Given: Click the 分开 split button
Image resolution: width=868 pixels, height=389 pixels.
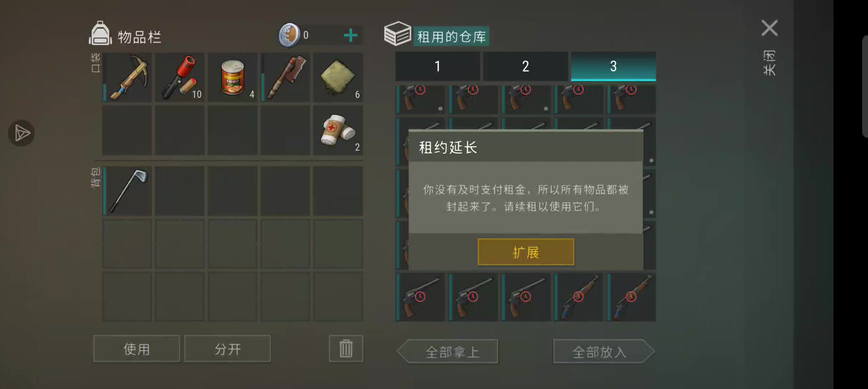Looking at the screenshot, I should [227, 348].
